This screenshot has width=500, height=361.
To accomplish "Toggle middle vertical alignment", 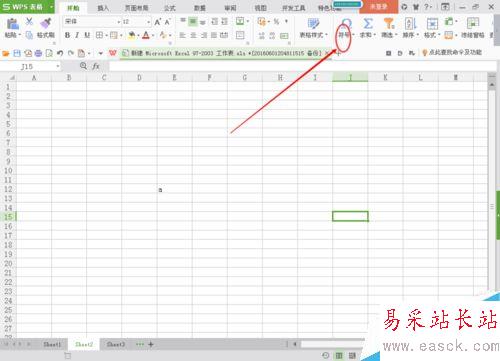I will click(x=193, y=22).
